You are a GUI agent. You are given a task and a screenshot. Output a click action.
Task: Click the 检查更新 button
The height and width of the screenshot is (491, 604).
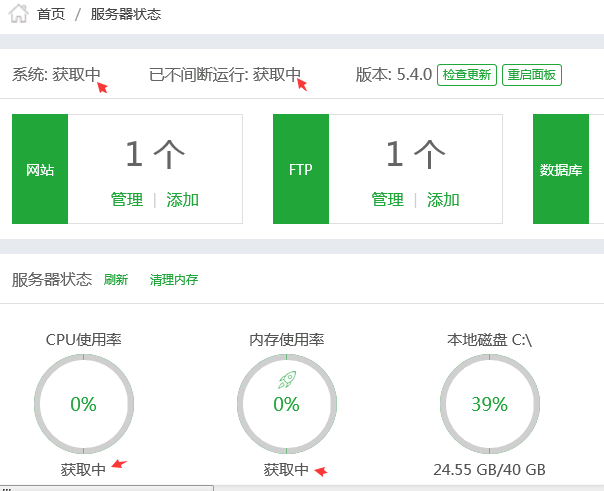(x=467, y=75)
